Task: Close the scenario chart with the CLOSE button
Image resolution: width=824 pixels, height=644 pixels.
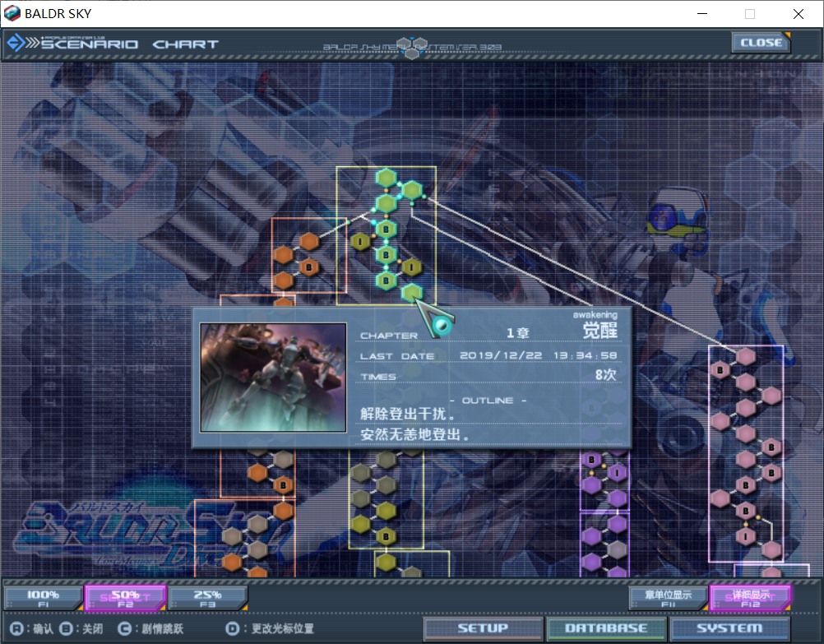Action: (761, 43)
